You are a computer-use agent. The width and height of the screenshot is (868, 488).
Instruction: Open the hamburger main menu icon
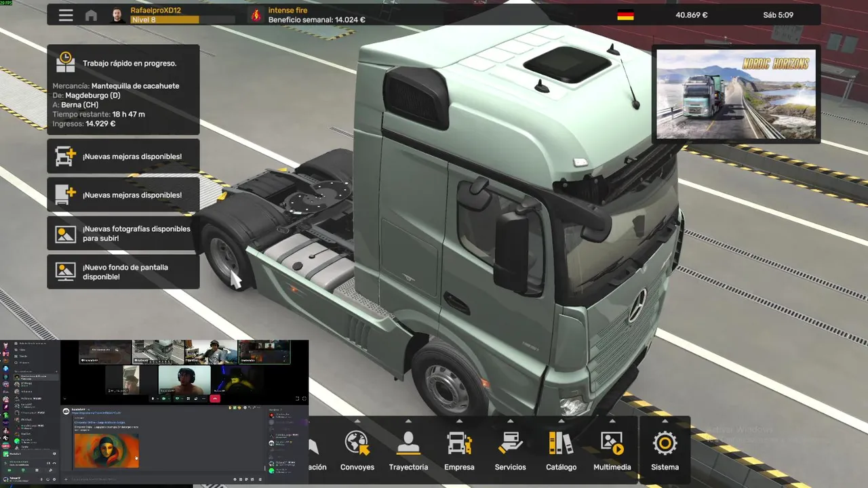coord(66,15)
